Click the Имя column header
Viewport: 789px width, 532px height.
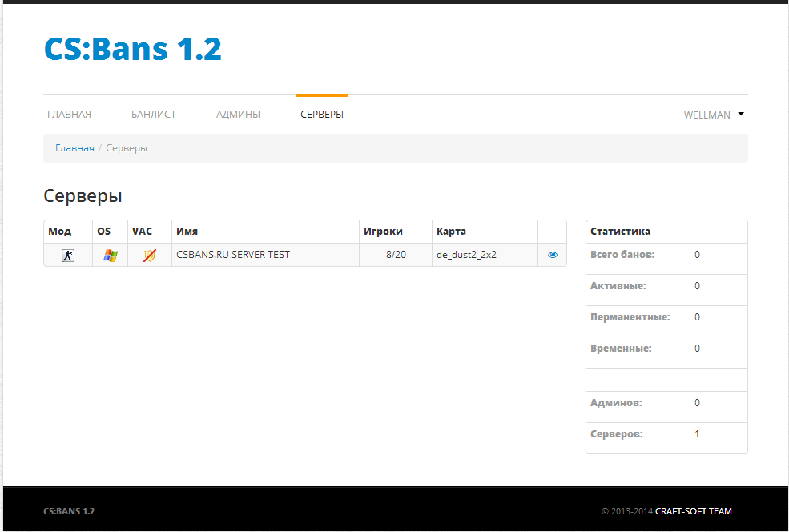tap(187, 232)
